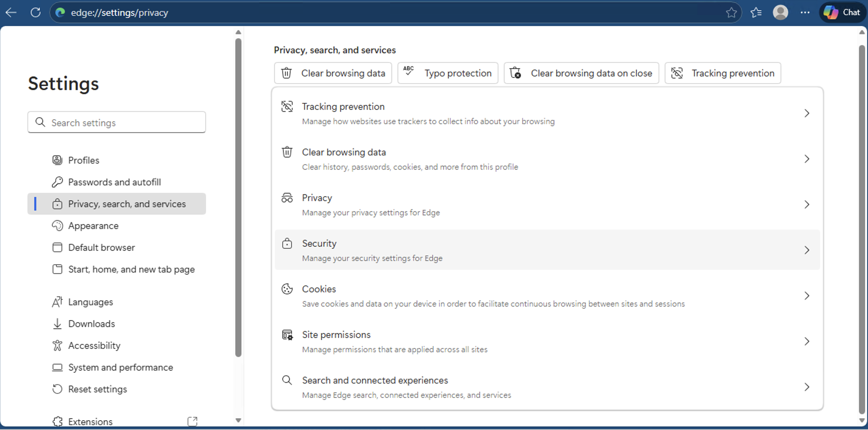
Task: Click the sidebar scroll down arrow
Action: (x=238, y=420)
